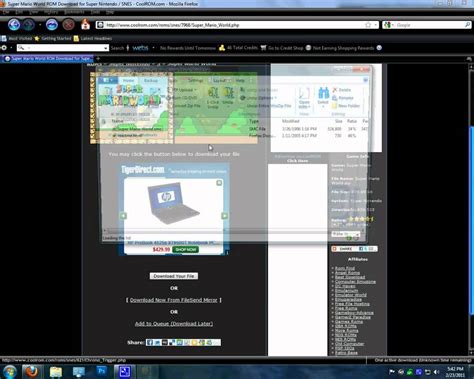The image size is (474, 379).
Task: Click the Photoshop icon in the taskbar
Action: point(102,371)
